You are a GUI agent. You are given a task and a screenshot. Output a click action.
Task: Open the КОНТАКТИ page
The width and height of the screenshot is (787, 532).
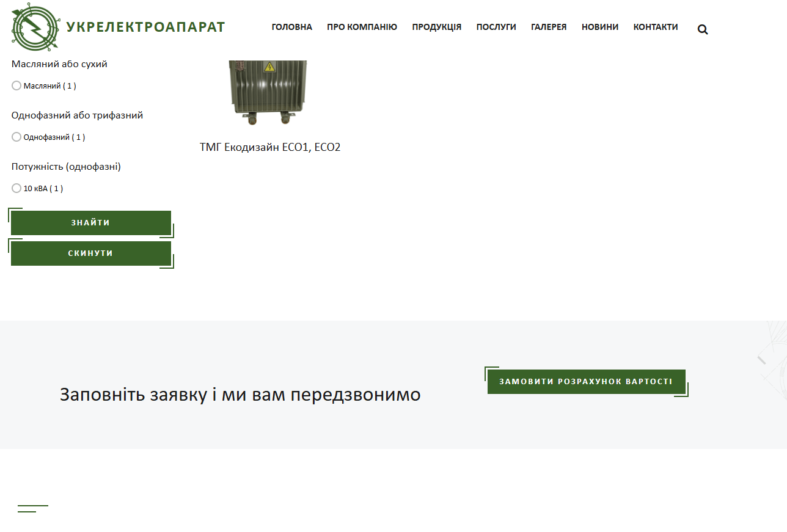coord(656,27)
